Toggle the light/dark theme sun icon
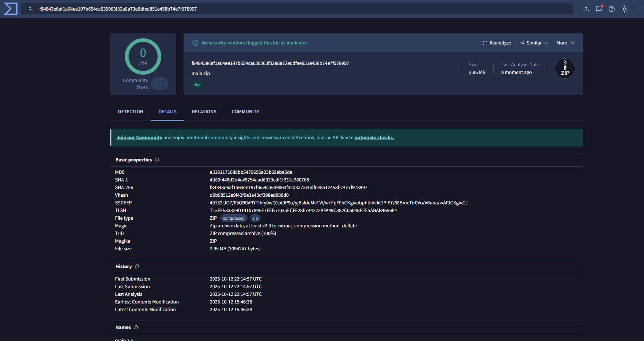 [x=624, y=9]
